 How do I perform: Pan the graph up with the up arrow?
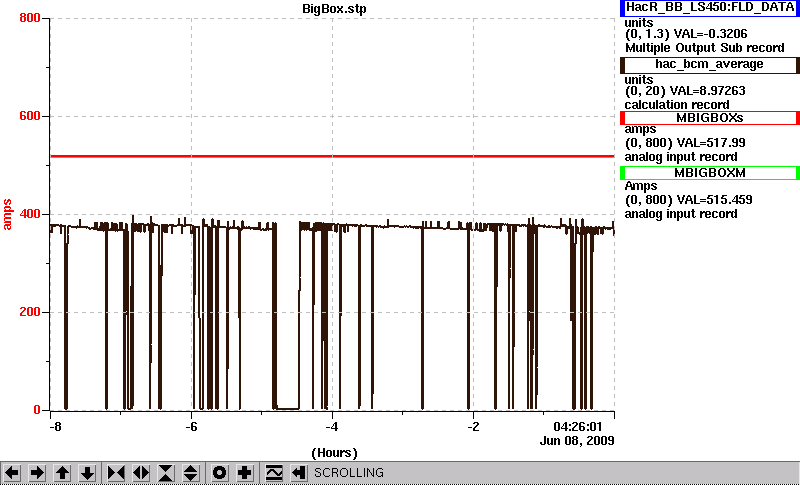pos(62,473)
